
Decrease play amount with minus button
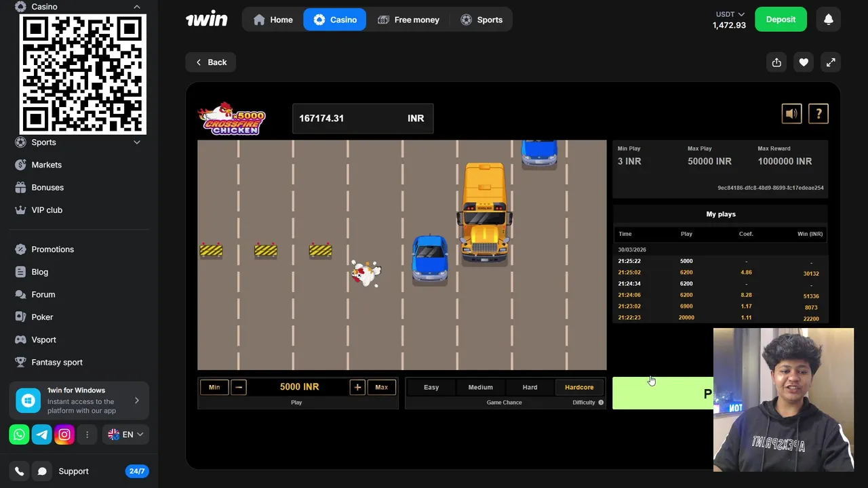pyautogui.click(x=239, y=387)
